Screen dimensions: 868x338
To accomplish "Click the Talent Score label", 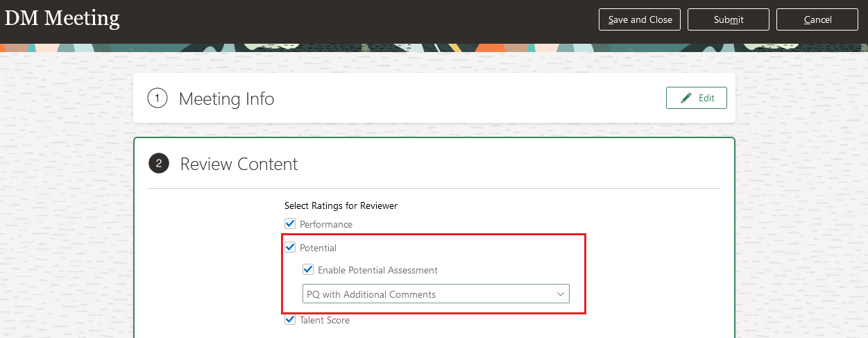I will 325,320.
